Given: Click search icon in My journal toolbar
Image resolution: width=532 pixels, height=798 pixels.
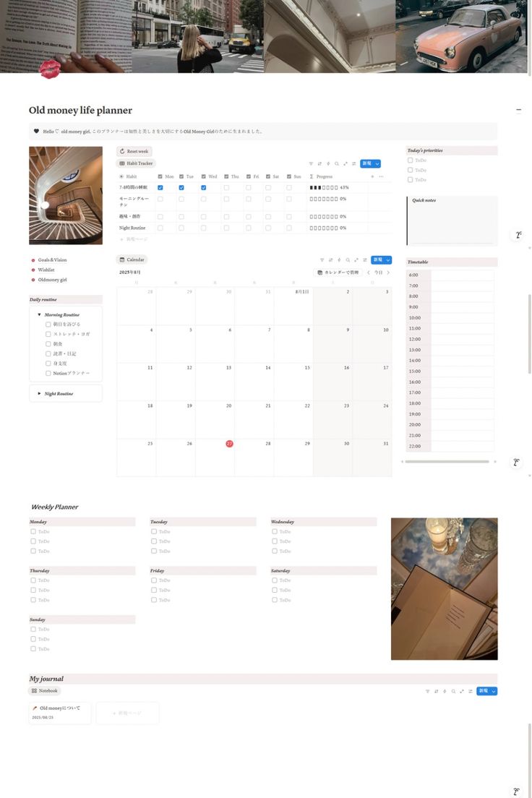Looking at the screenshot, I should tap(453, 692).
